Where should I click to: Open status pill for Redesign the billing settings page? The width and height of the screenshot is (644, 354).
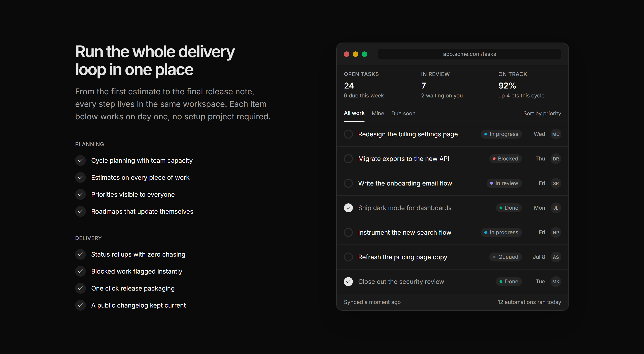click(x=501, y=134)
